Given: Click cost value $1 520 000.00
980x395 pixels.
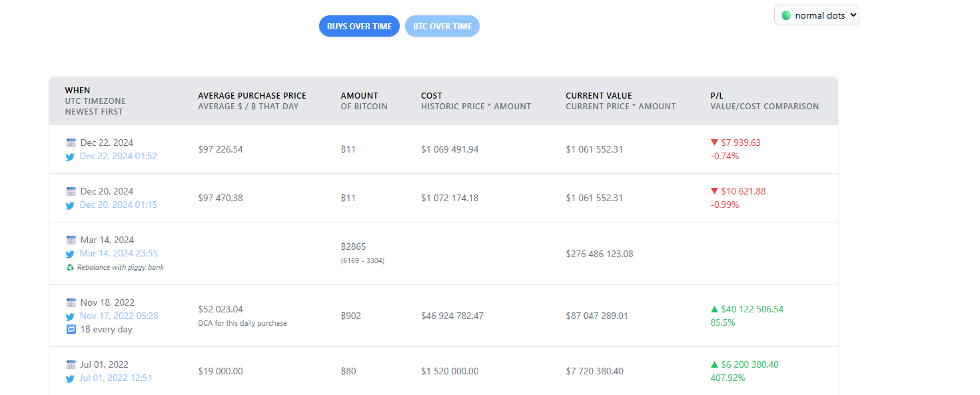Looking at the screenshot, I should (x=450, y=371).
